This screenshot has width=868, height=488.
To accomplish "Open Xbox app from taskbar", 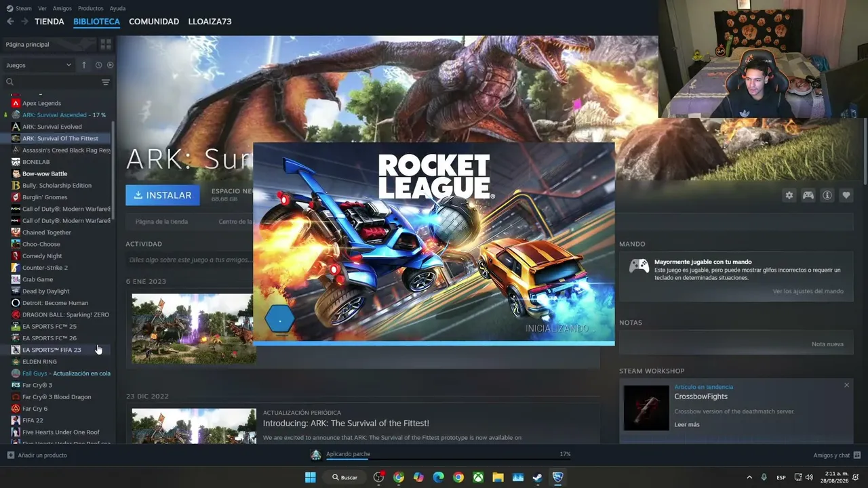I will 478,477.
